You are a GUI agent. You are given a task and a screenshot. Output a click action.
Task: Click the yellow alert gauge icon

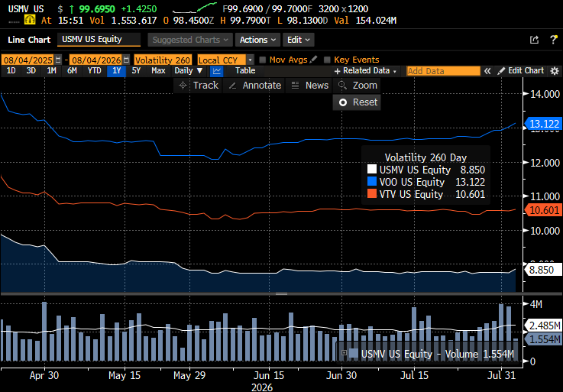30,20
